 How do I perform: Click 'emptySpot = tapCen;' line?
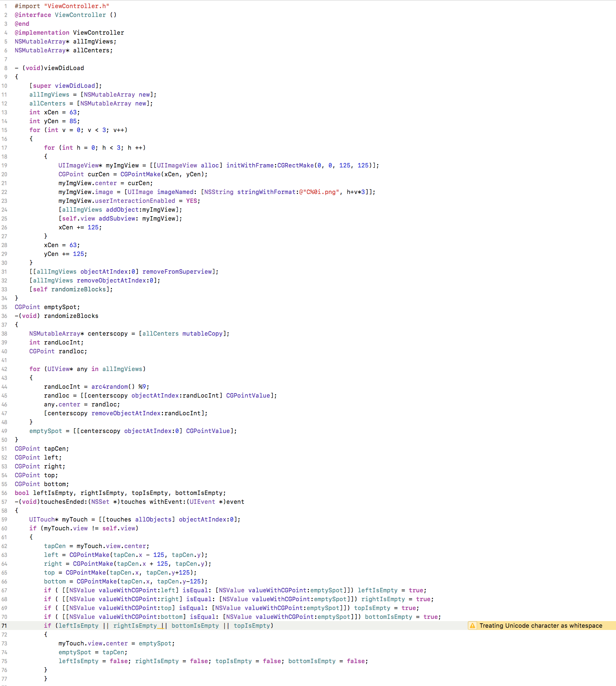(x=93, y=652)
